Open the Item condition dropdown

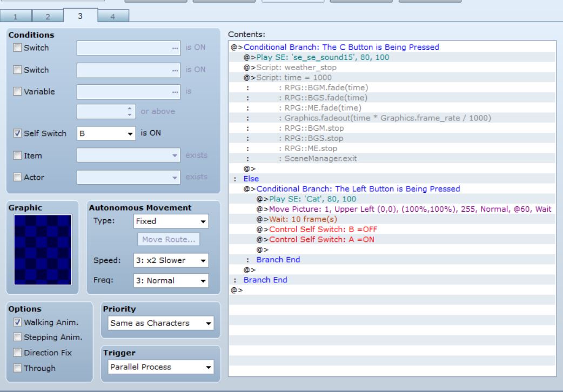[129, 156]
